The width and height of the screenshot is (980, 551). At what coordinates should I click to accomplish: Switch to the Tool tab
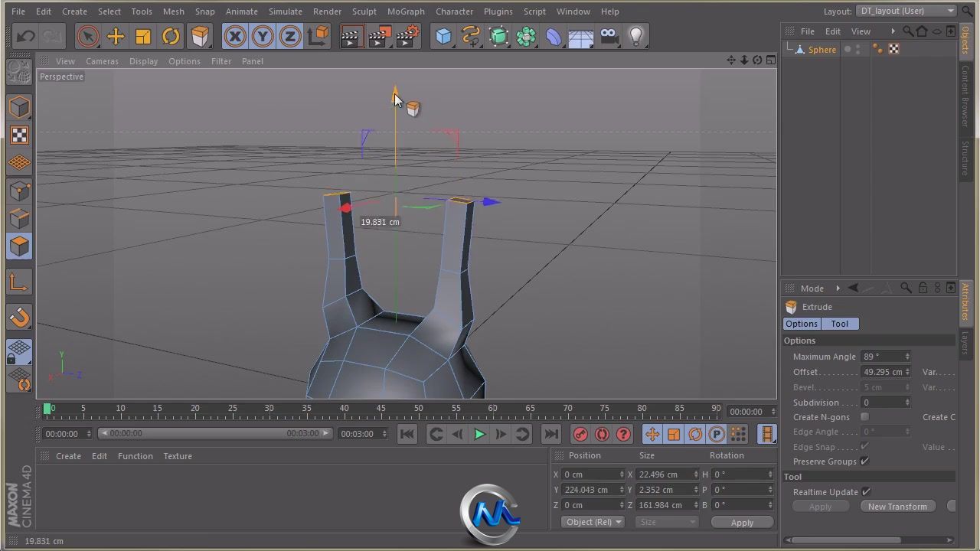tap(839, 324)
